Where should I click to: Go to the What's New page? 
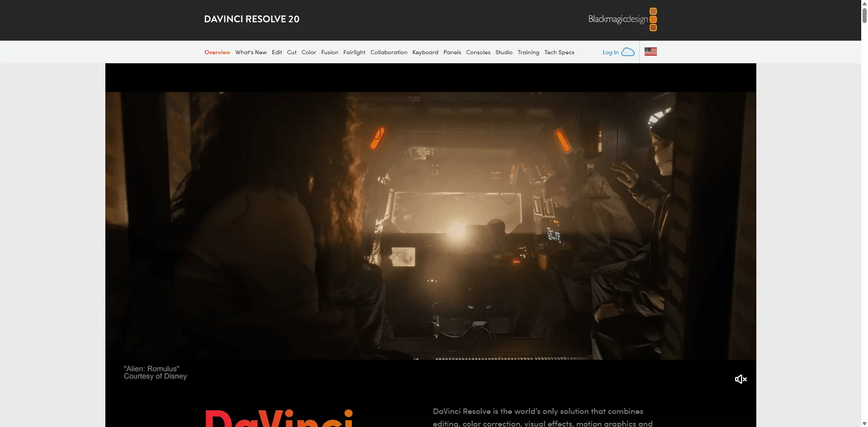[251, 52]
